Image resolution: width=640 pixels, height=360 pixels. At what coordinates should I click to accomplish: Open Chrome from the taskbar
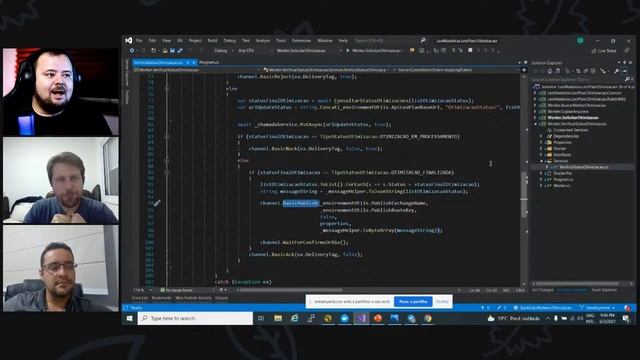tap(428, 318)
